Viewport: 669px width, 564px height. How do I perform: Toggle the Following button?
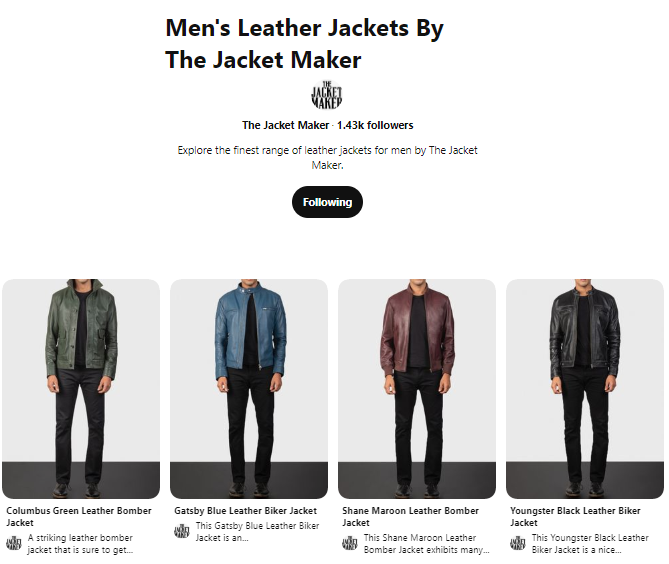pyautogui.click(x=327, y=202)
